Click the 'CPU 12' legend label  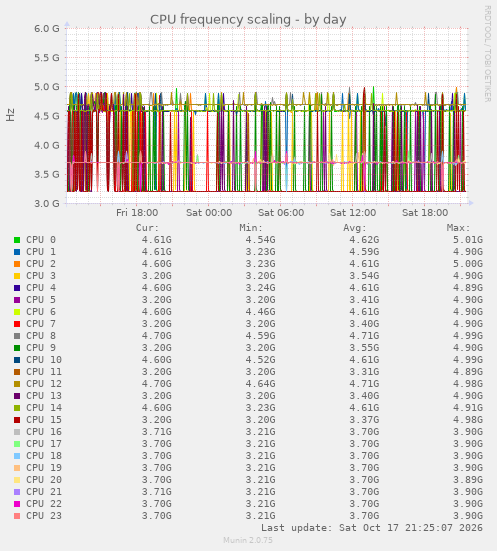coord(44,384)
